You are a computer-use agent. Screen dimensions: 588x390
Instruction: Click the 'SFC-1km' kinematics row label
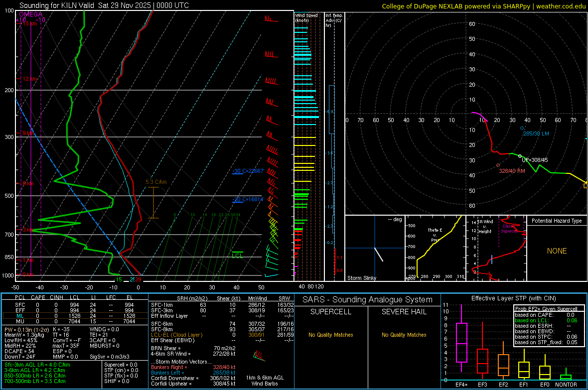pos(161,305)
